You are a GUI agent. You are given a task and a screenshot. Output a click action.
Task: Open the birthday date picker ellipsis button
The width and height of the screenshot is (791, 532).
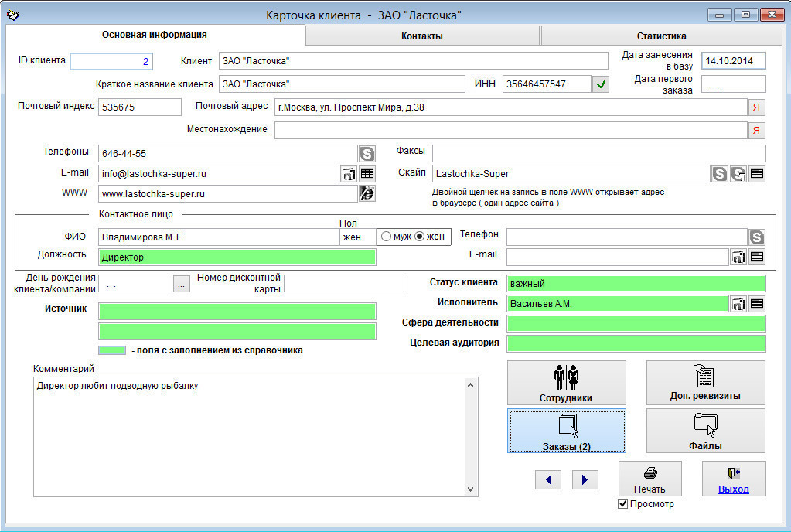point(181,285)
